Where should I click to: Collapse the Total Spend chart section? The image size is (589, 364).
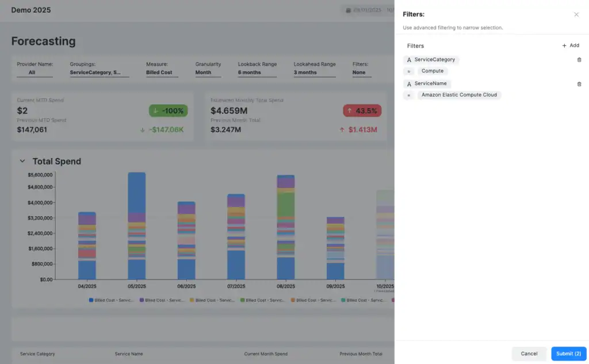pyautogui.click(x=22, y=162)
